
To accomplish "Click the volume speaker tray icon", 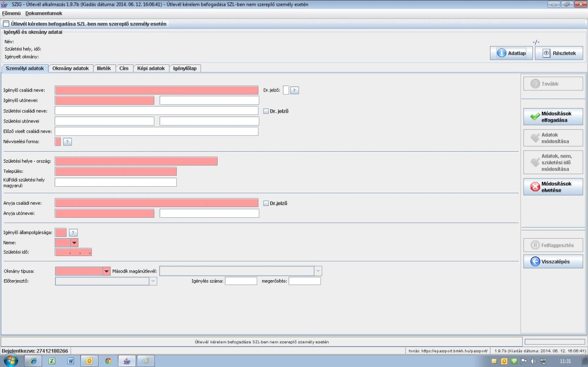I will pyautogui.click(x=533, y=361).
